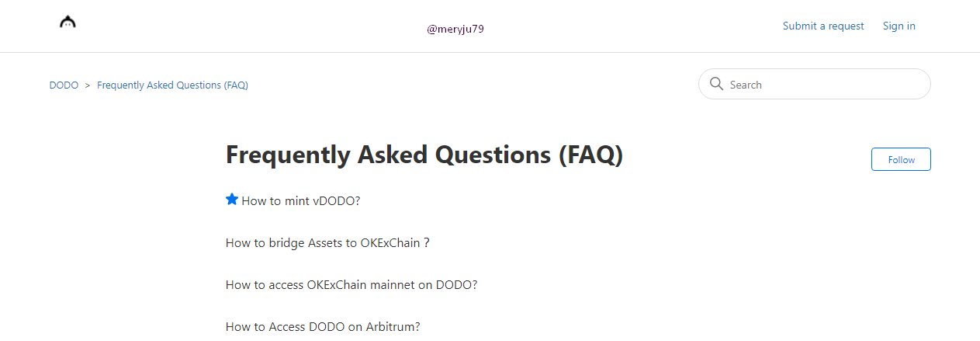Click the blue star promoted-article icon

click(x=232, y=200)
